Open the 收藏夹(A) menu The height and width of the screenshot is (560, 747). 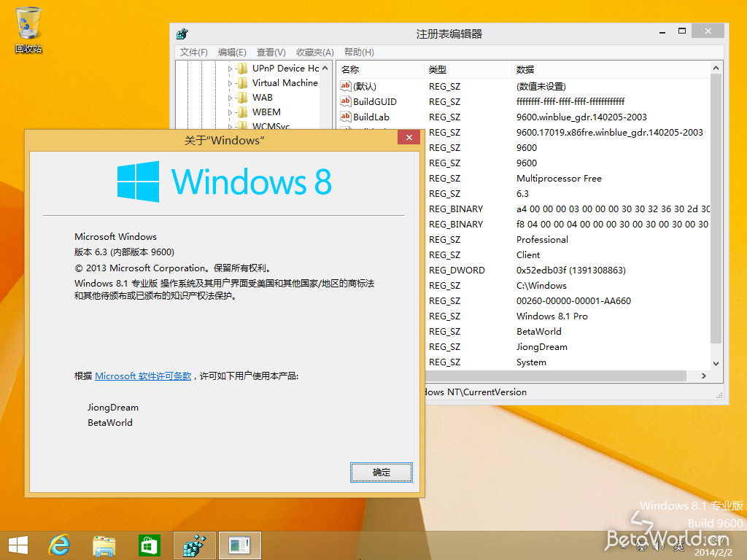(314, 52)
